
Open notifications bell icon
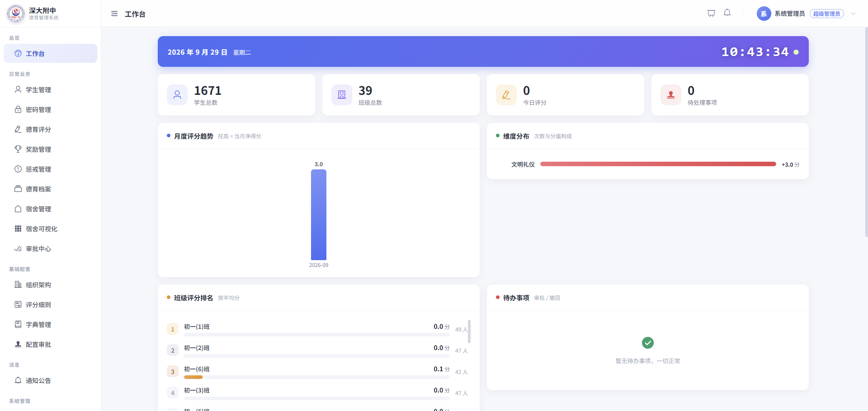(727, 13)
